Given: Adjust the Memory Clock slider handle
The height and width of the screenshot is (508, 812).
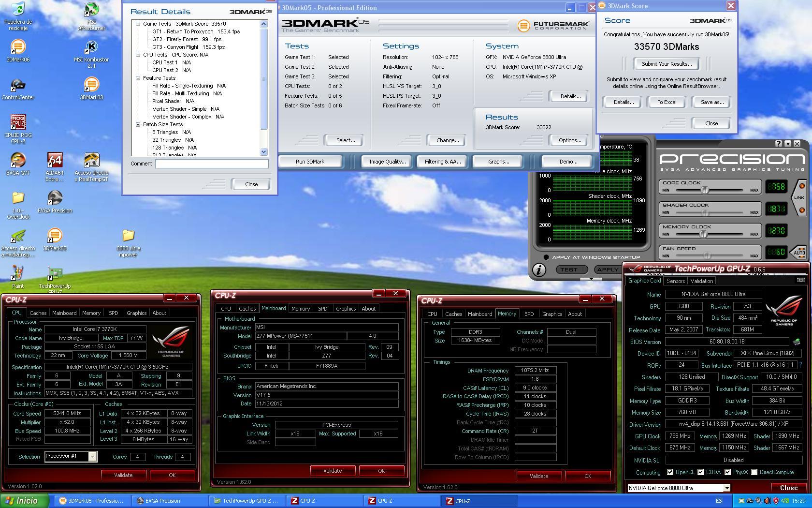Looking at the screenshot, I should [703, 234].
